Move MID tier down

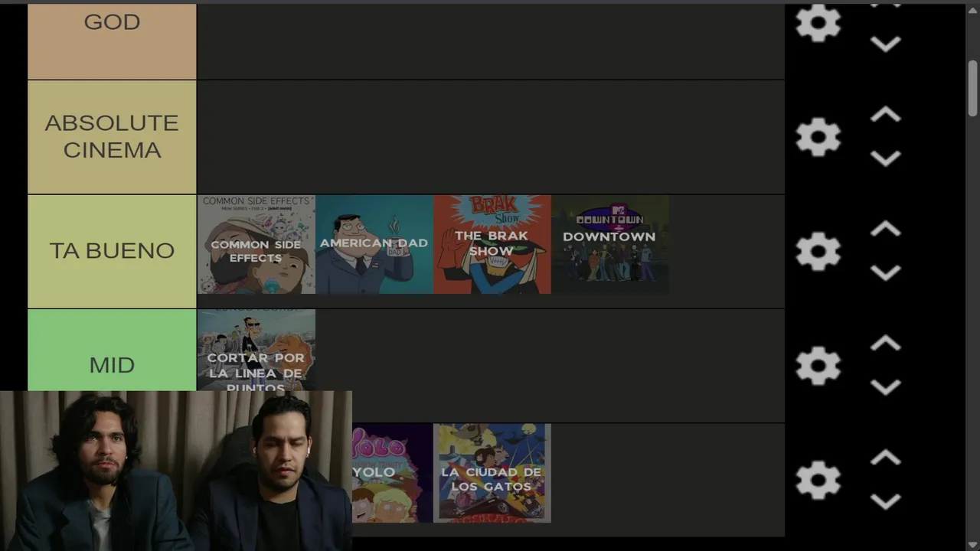coord(886,387)
